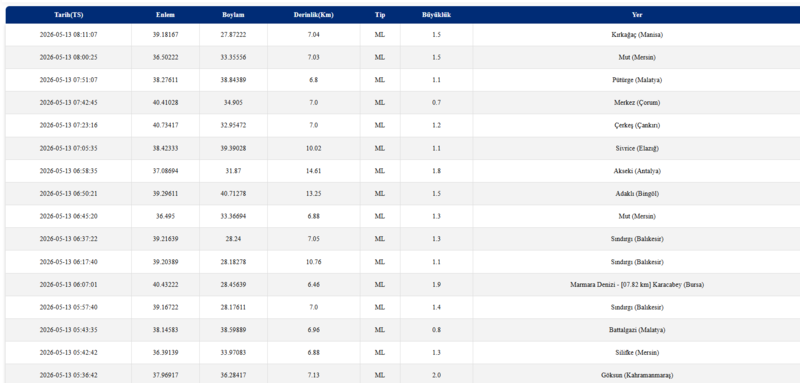Click latitude value 39.18167
The image size is (800, 383).
pyautogui.click(x=165, y=35)
